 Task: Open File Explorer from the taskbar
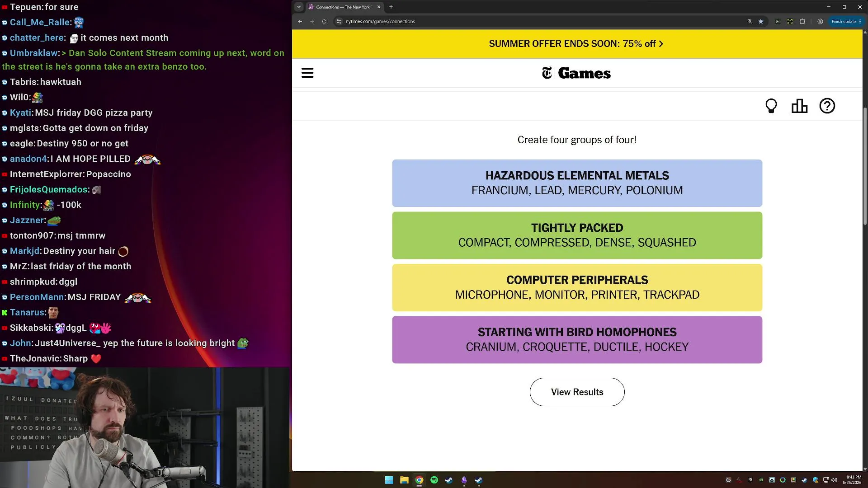click(x=404, y=480)
